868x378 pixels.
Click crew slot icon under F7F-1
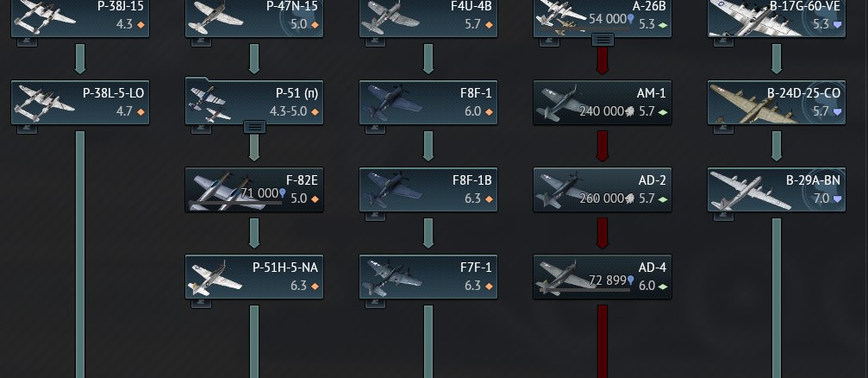click(x=375, y=304)
